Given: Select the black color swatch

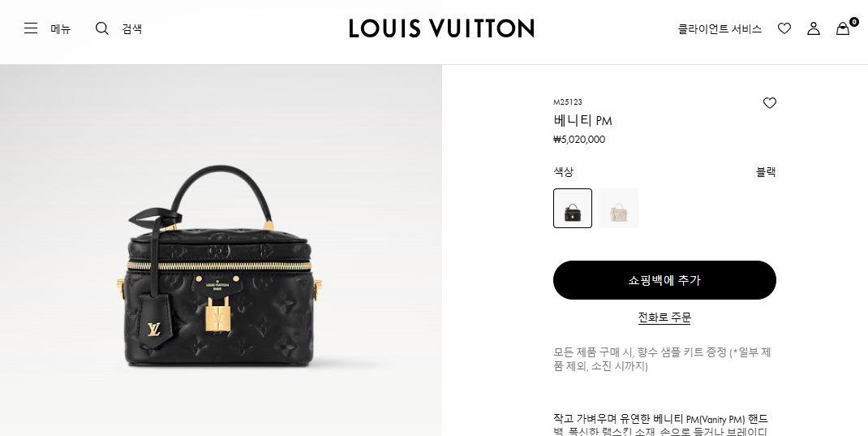Looking at the screenshot, I should (x=573, y=209).
